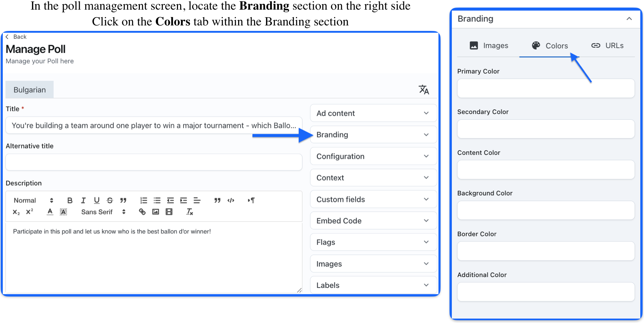
Task: Insert a code block in the editor
Action: pyautogui.click(x=231, y=200)
